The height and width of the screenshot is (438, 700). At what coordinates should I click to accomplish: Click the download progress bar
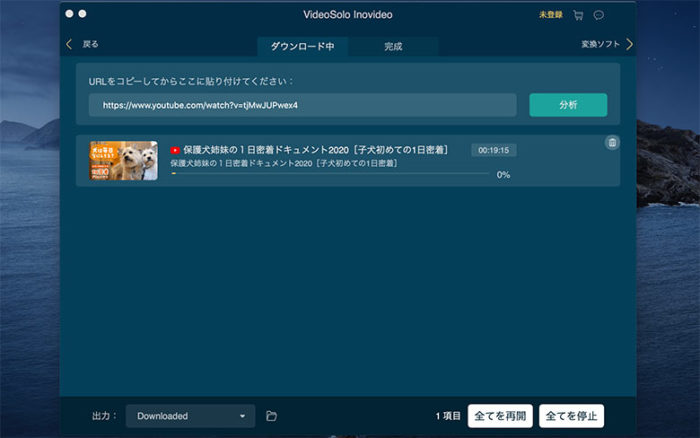click(330, 174)
